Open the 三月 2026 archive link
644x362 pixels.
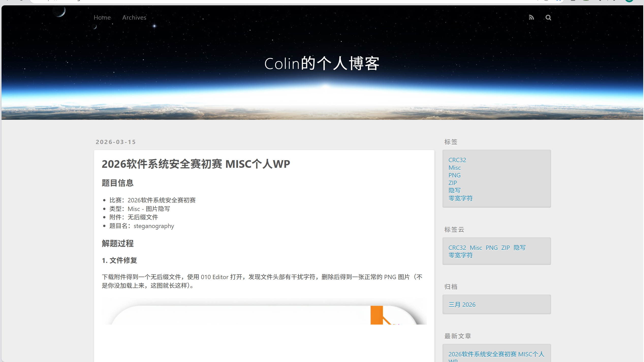click(x=462, y=305)
